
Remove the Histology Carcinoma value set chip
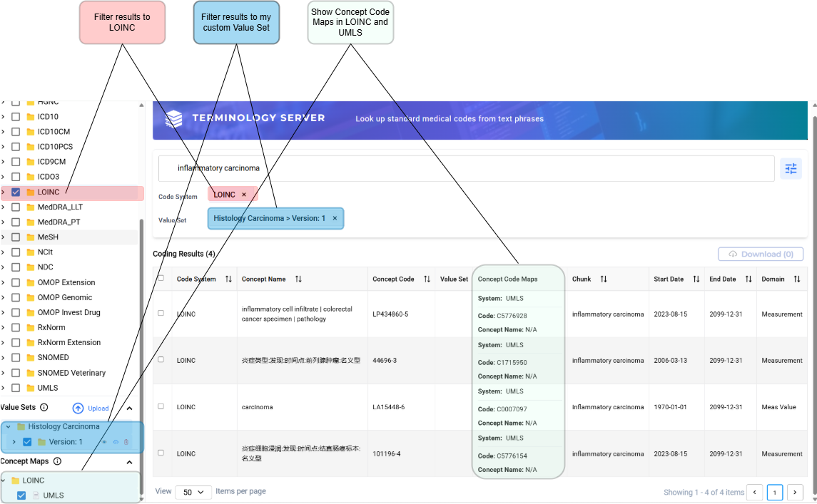pos(335,218)
